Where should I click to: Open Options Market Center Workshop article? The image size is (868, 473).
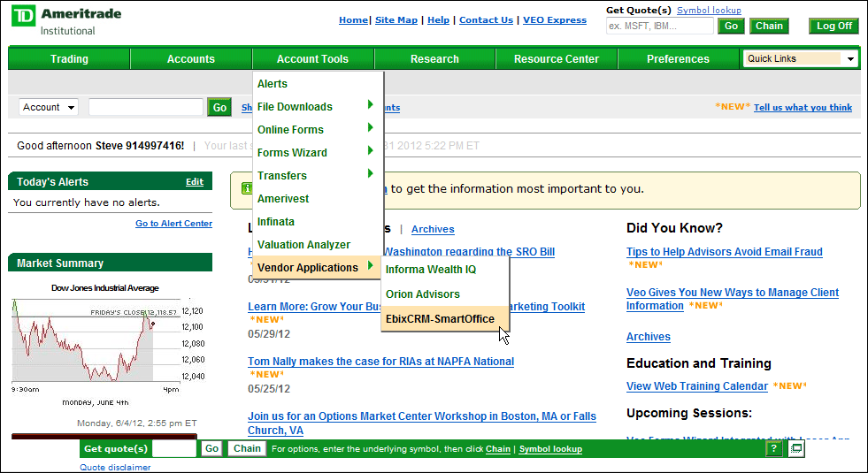coord(422,423)
